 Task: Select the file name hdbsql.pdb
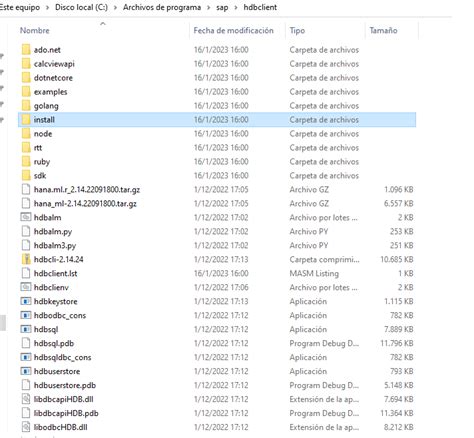tap(54, 343)
